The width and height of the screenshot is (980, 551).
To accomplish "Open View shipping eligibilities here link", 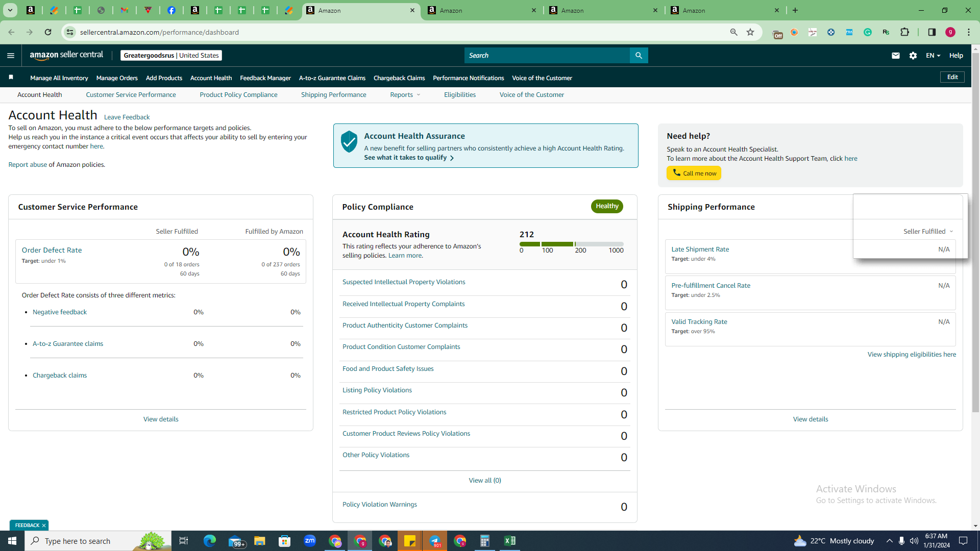I will pos(912,355).
